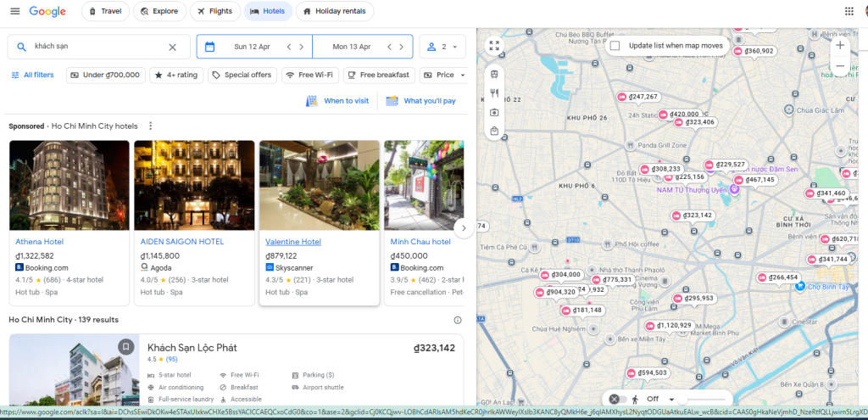The width and height of the screenshot is (868, 420).
Task: Switch to the Holiday rentals tab
Action: click(334, 11)
